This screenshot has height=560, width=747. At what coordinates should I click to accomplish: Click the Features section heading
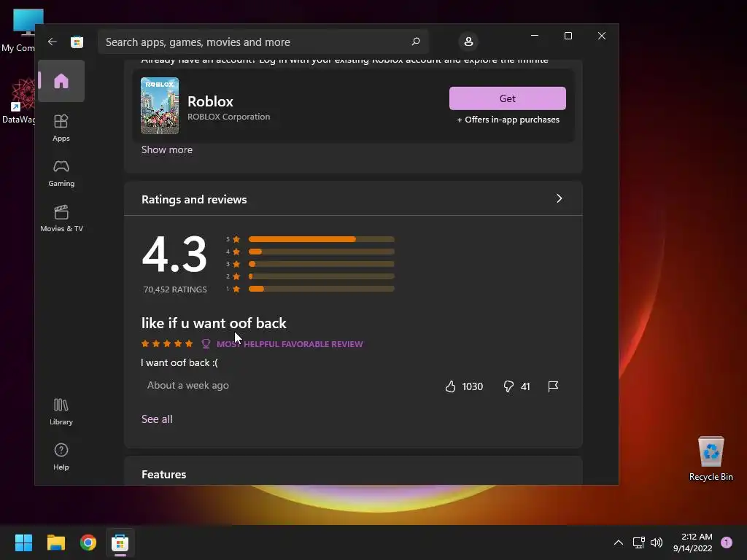click(x=163, y=474)
